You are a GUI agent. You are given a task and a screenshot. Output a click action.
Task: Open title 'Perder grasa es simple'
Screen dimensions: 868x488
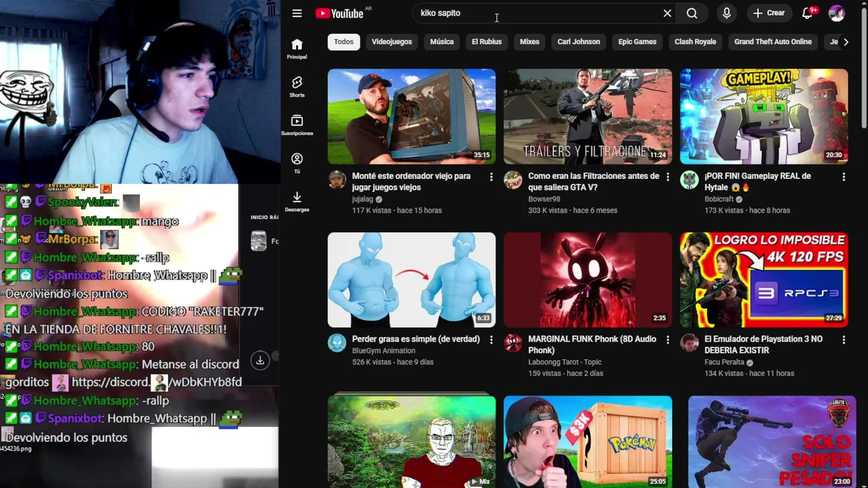(x=416, y=339)
